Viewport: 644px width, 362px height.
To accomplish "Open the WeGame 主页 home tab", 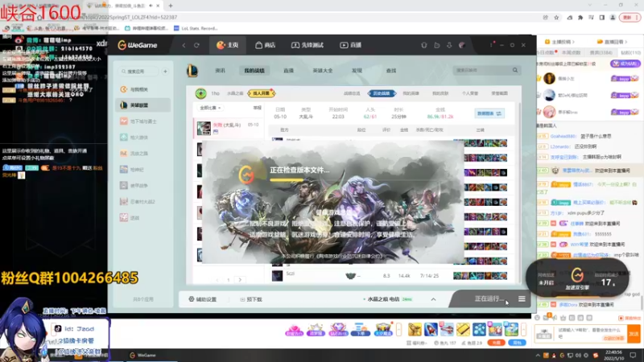I will (x=228, y=45).
